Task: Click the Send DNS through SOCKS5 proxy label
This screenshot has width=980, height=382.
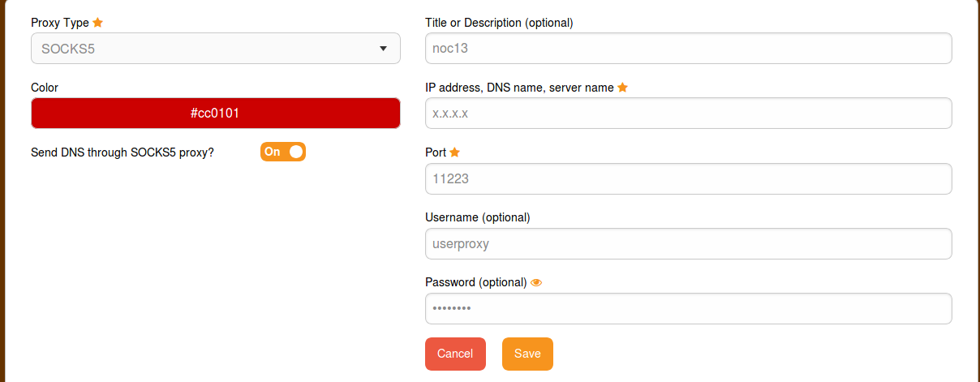Action: tap(122, 152)
